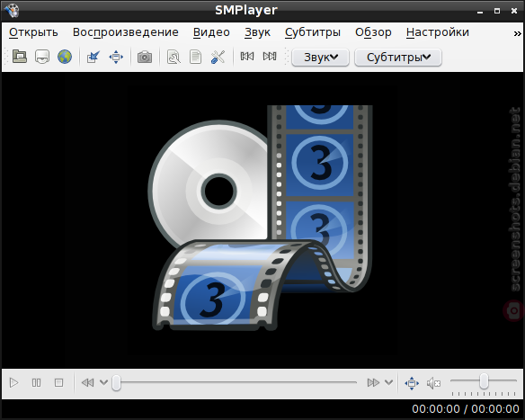The height and width of the screenshot is (420, 525).
Task: Expand the Звук dropdown button
Action: coord(320,58)
